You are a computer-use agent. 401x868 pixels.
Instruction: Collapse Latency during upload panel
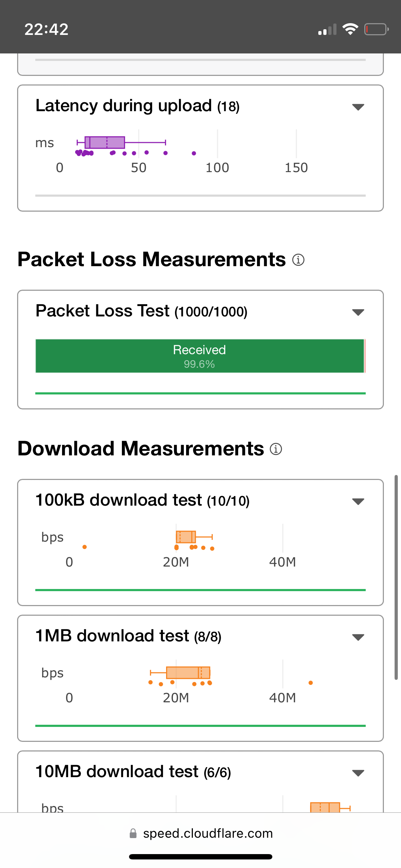(x=358, y=107)
